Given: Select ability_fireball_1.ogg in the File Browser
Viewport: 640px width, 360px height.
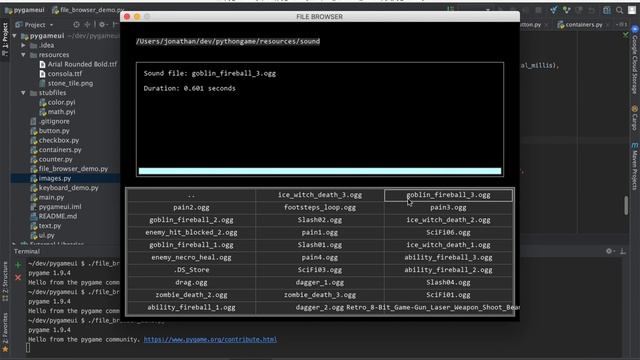Looking at the screenshot, I should [191, 307].
